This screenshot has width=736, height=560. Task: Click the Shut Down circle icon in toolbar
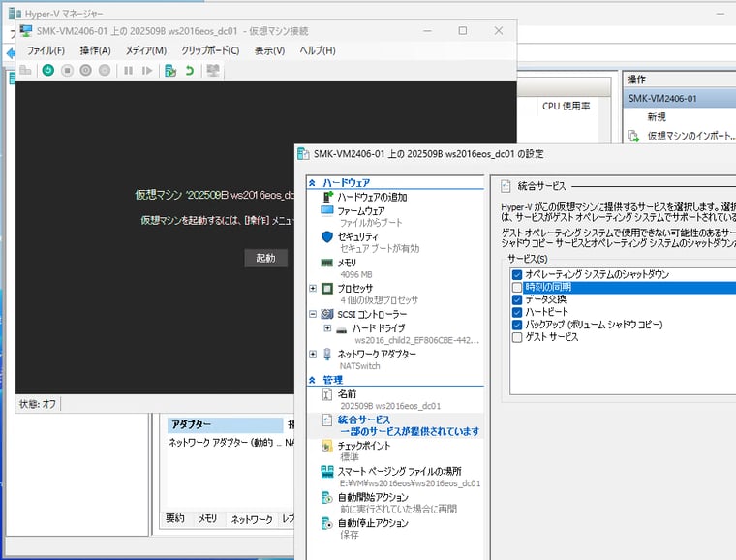85,71
